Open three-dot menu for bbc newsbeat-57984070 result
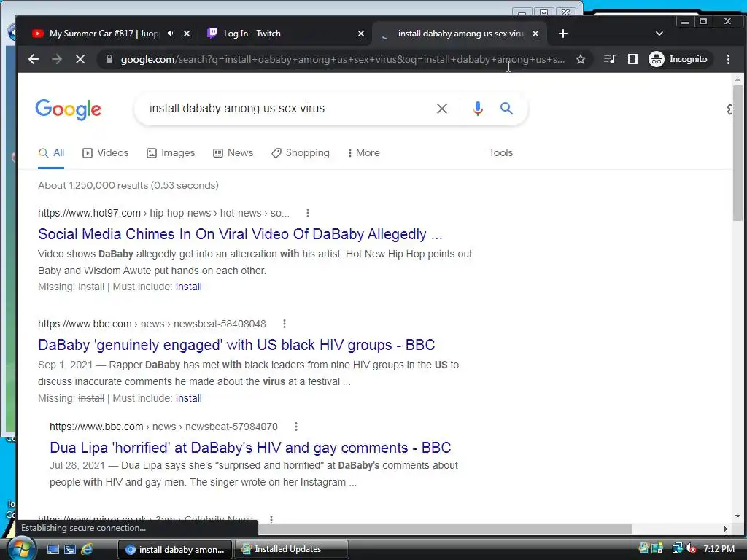Image resolution: width=747 pixels, height=560 pixels. tap(296, 427)
